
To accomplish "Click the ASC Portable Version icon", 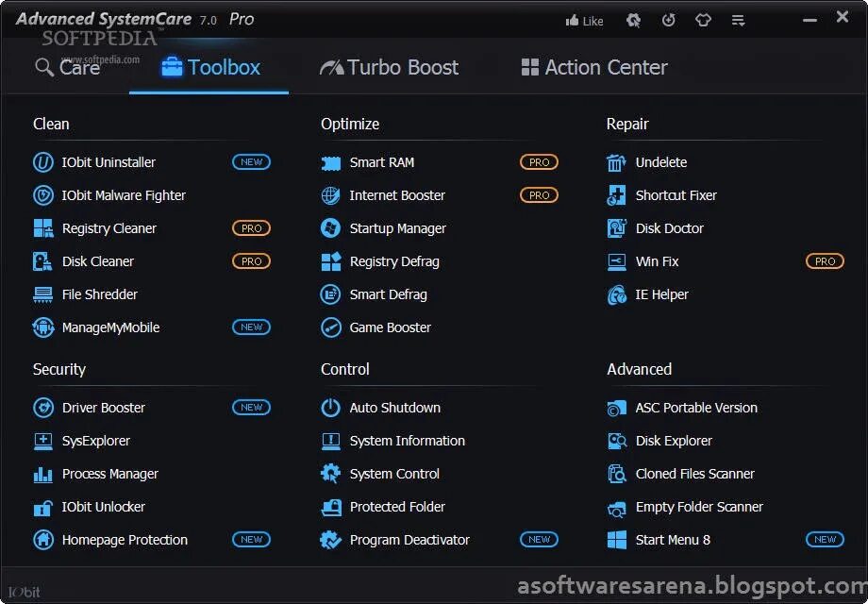I will click(617, 408).
